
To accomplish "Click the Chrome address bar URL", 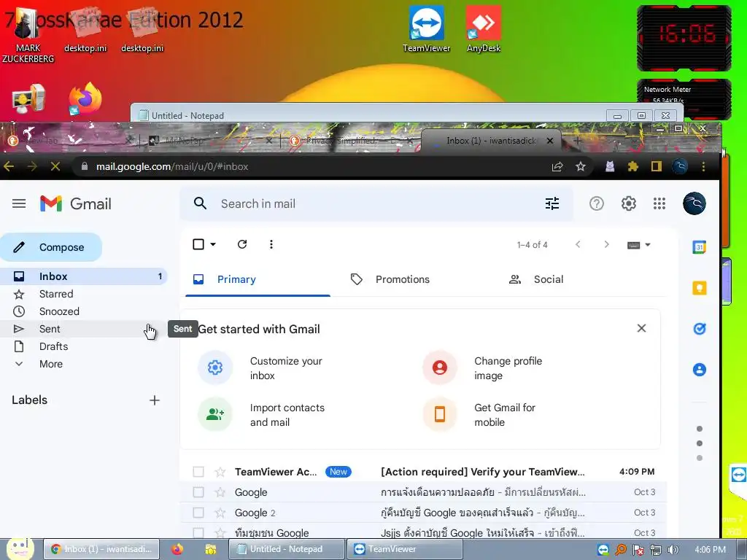I will (172, 167).
